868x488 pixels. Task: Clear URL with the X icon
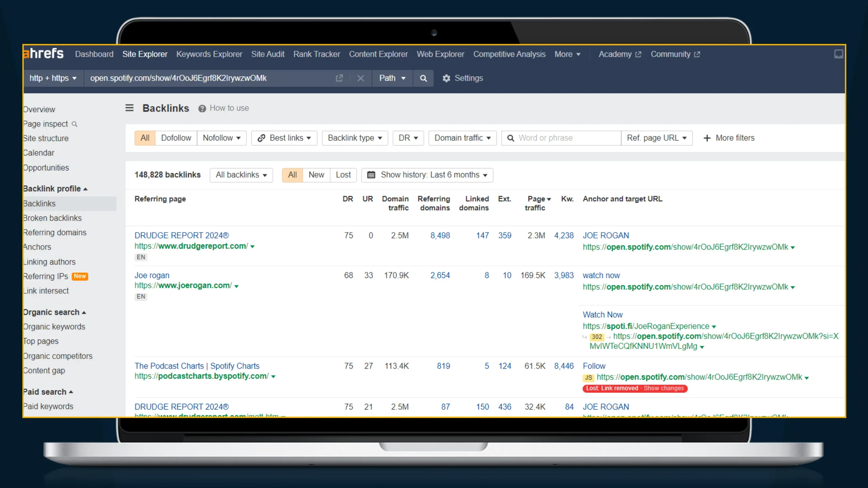point(360,78)
